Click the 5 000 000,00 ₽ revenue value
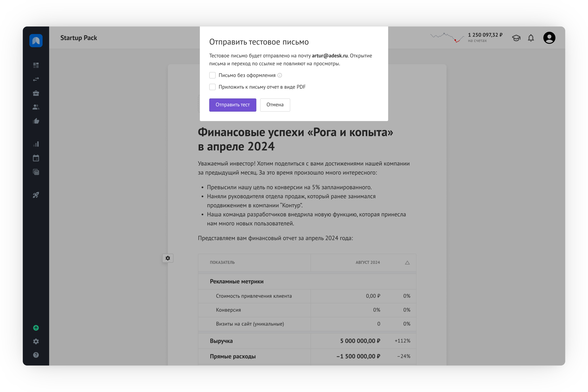588x392 pixels. point(360,341)
